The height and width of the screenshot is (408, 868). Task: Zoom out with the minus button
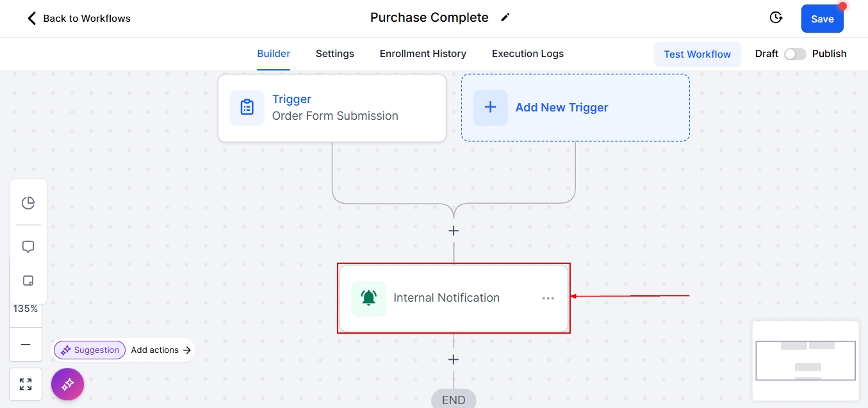tap(26, 345)
